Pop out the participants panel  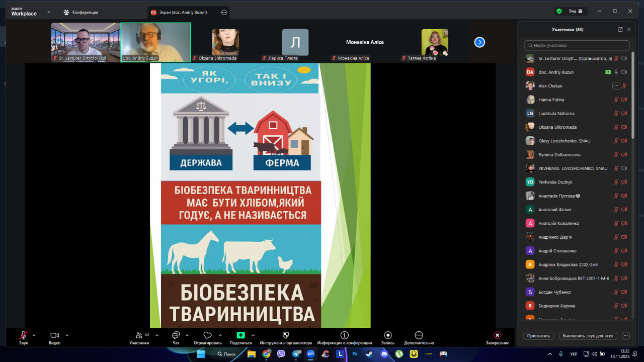click(620, 30)
